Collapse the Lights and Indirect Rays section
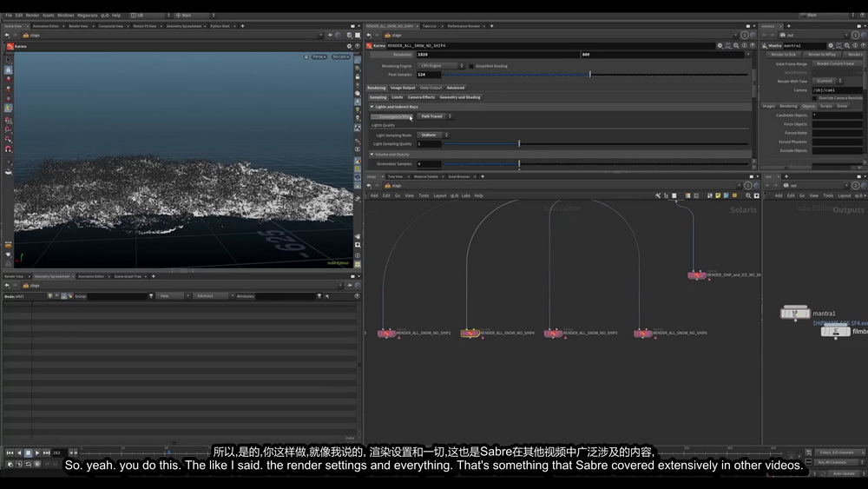This screenshot has height=489, width=868. pos(372,107)
